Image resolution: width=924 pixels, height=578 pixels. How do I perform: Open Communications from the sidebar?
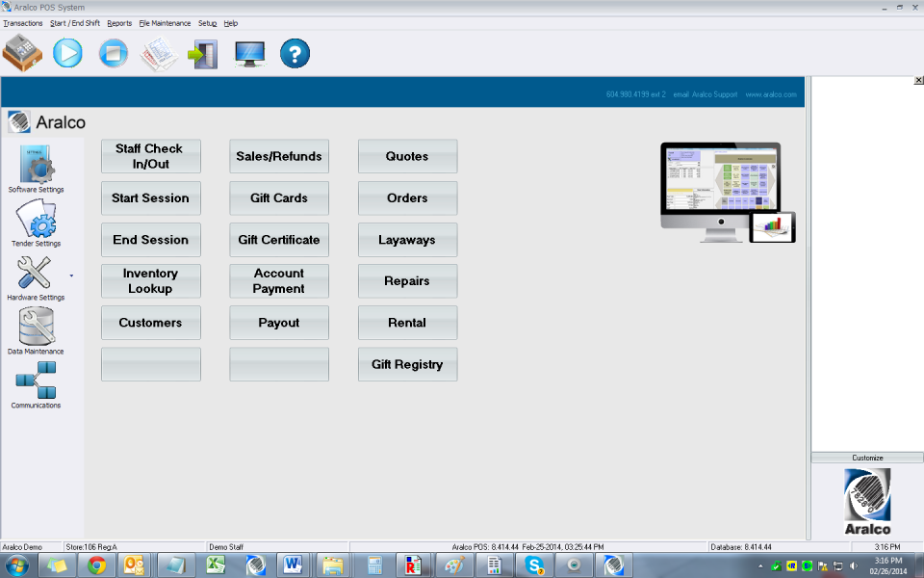36,383
